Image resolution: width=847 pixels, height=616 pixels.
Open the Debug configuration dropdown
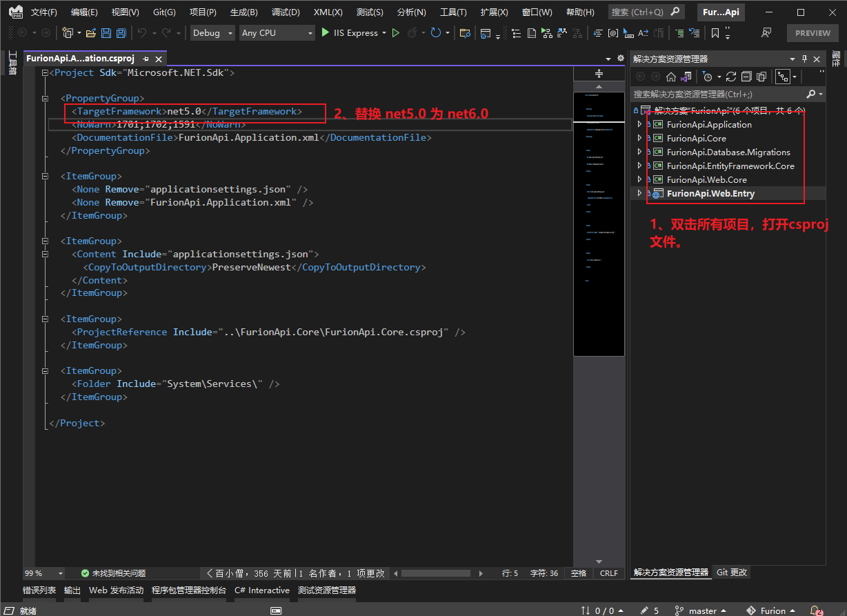pyautogui.click(x=212, y=33)
